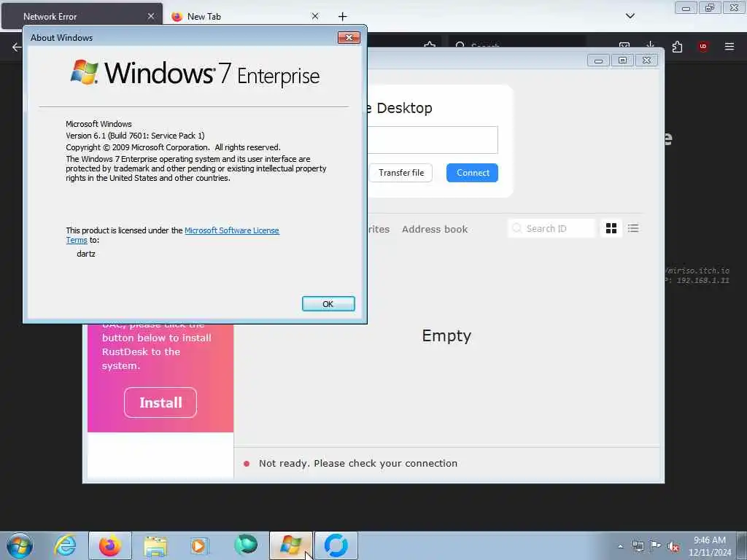Minimize the Firefox window

pyautogui.click(x=686, y=8)
